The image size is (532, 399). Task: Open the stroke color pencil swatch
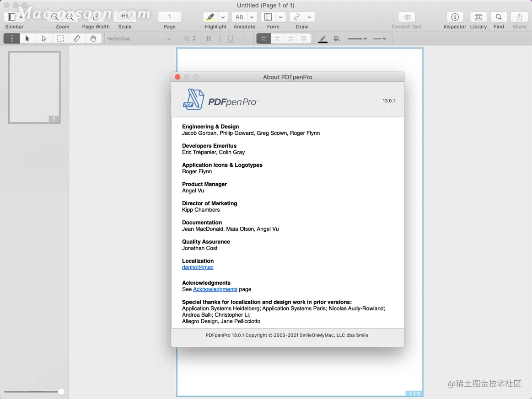(322, 39)
